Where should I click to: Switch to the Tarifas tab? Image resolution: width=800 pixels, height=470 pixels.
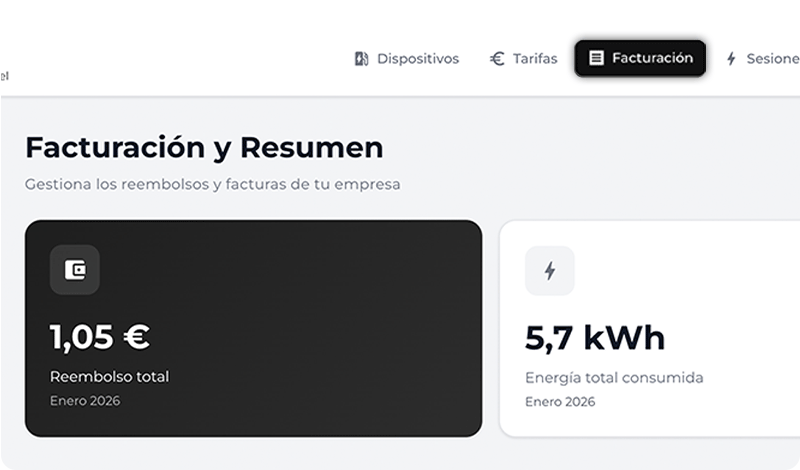535,59
